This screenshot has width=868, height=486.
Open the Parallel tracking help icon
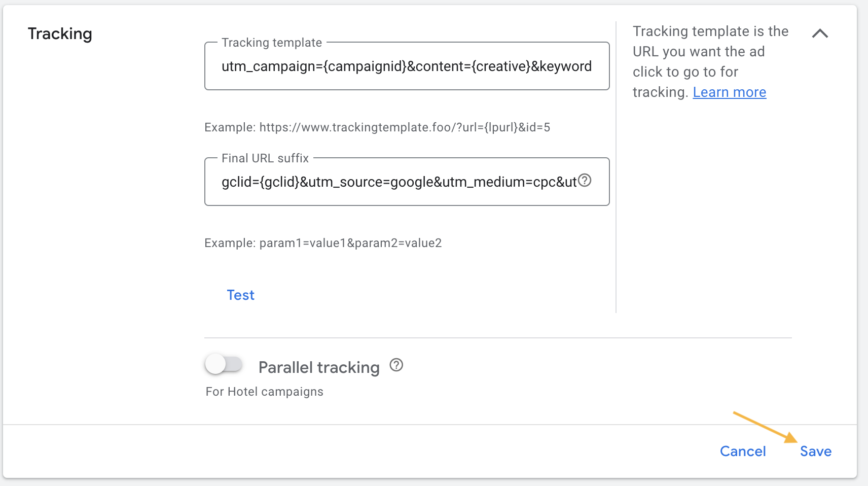coord(396,365)
